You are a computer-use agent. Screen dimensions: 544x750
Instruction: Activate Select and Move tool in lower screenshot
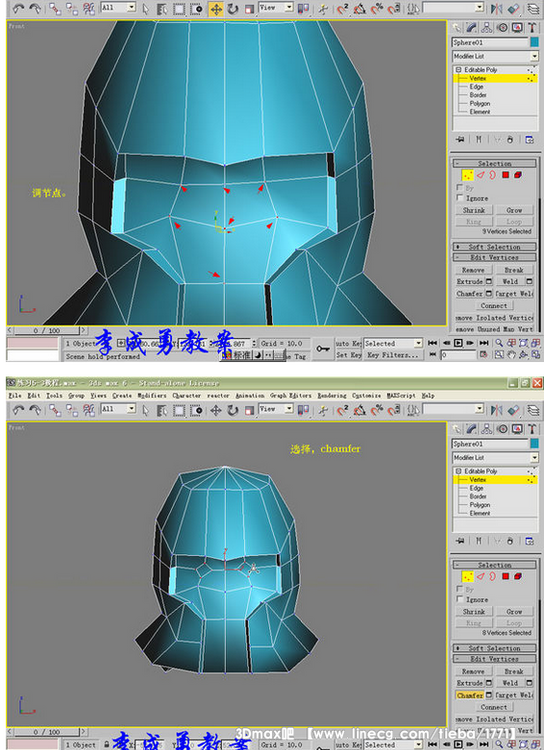216,410
